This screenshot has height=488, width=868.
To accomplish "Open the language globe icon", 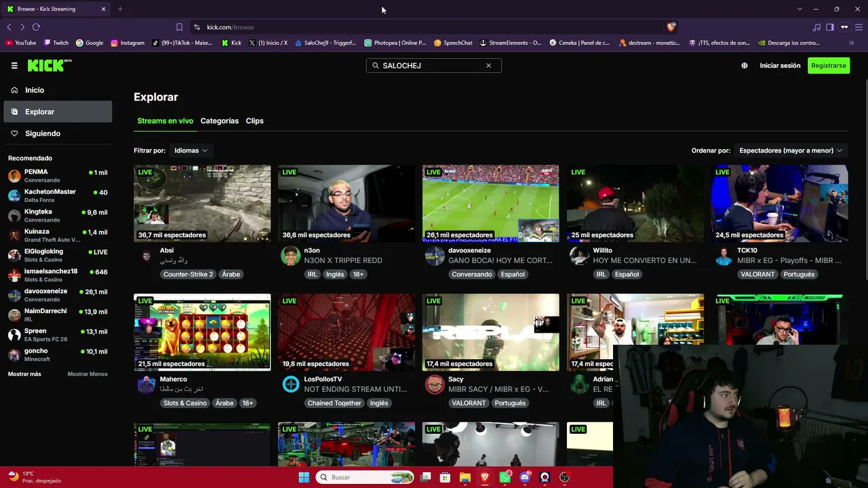I will (745, 66).
